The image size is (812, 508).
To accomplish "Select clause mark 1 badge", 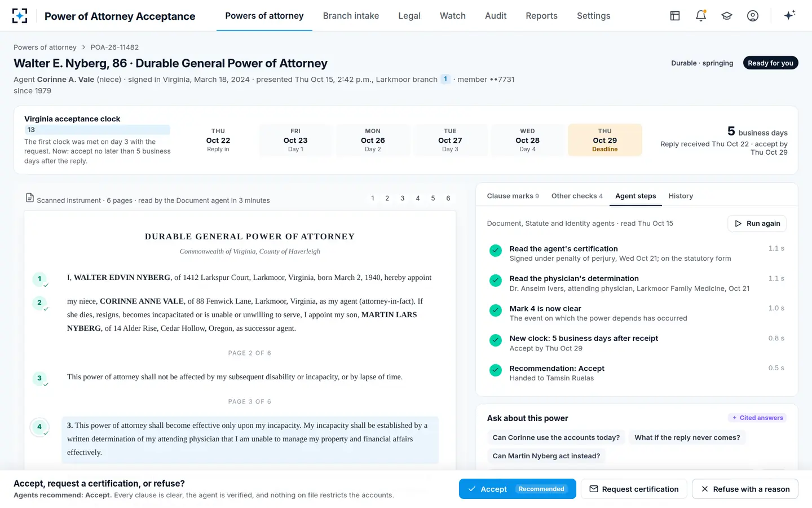I will tap(39, 279).
